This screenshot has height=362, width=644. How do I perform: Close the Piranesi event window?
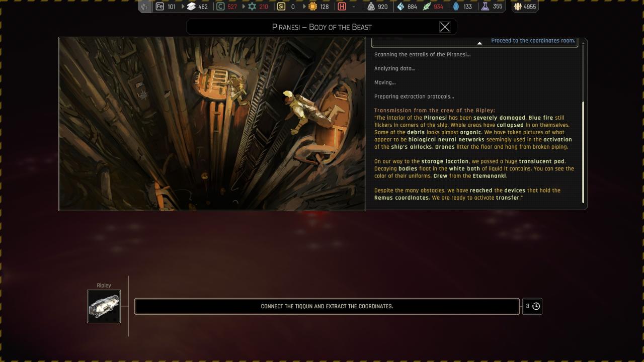point(445,27)
